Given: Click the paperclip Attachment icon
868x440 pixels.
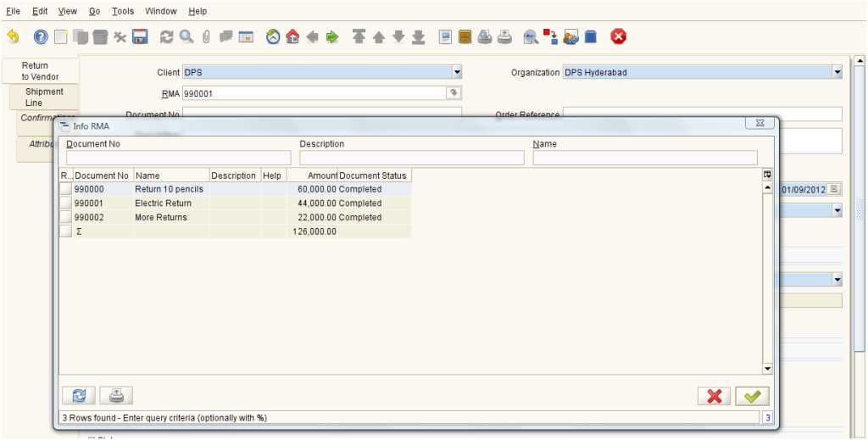Looking at the screenshot, I should click(x=206, y=37).
